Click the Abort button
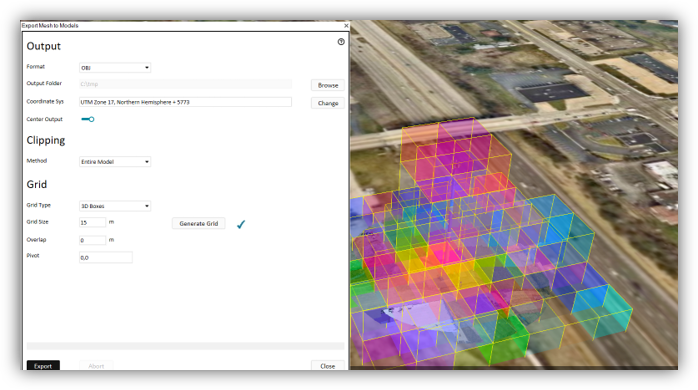698x390 pixels. pos(96,366)
